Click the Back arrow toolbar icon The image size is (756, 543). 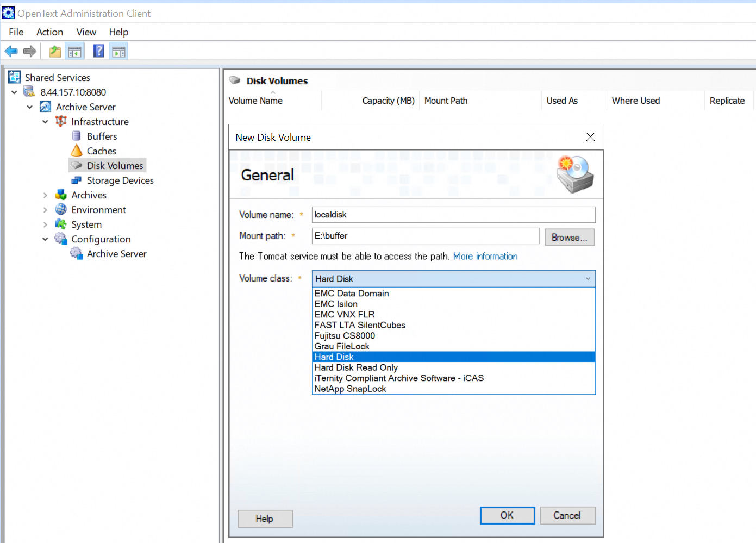click(11, 52)
